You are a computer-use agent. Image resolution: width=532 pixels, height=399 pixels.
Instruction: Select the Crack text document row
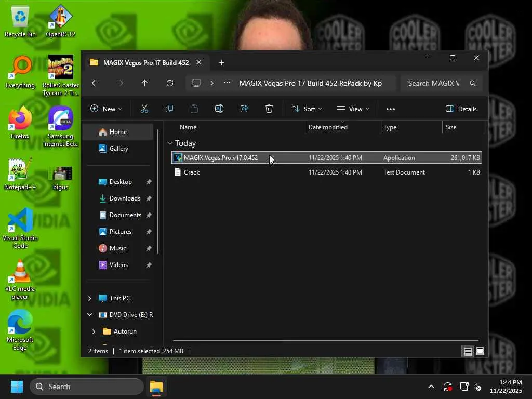(326, 172)
